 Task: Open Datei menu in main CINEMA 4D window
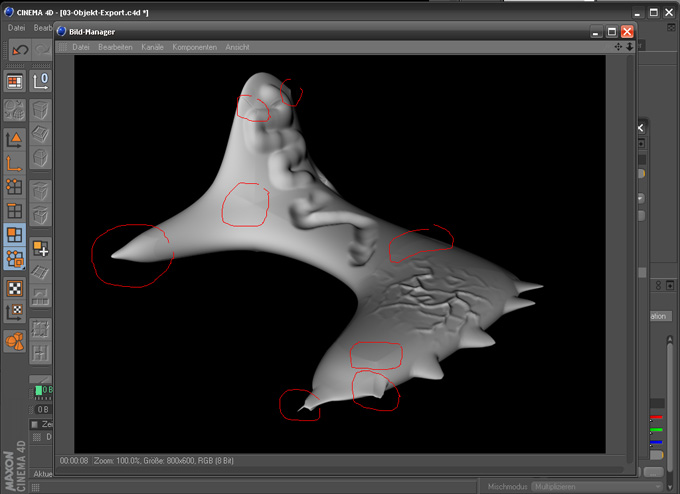click(17, 27)
